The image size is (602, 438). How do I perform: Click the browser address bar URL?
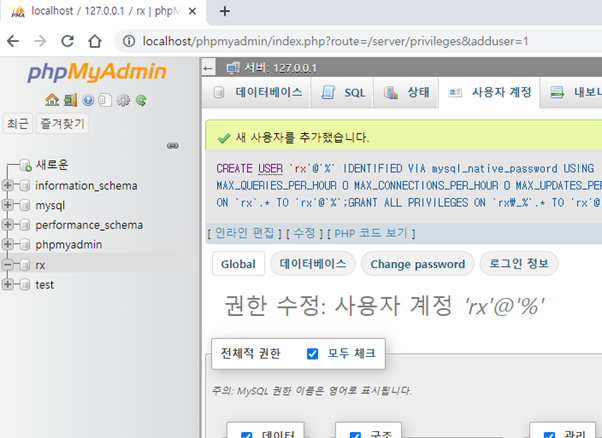335,41
